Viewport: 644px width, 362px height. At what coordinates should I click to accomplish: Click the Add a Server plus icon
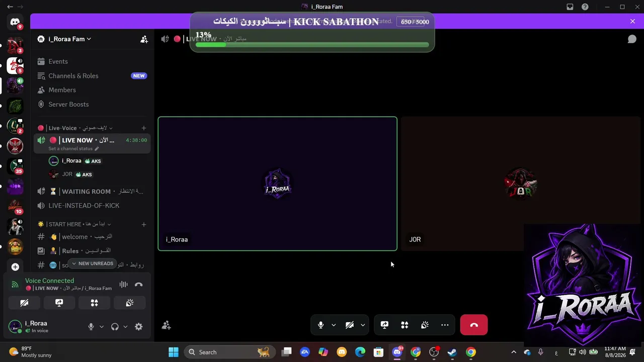(15, 267)
